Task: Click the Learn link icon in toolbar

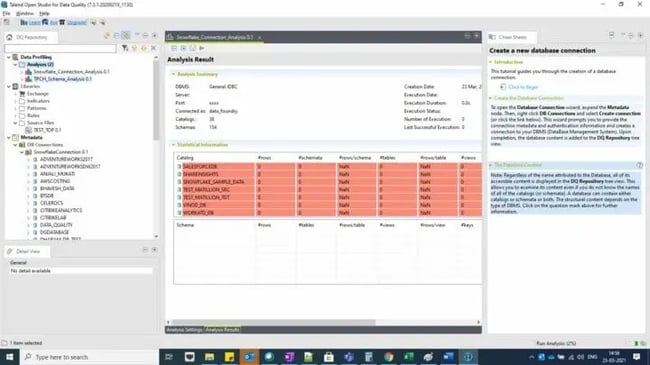Action: (x=24, y=22)
